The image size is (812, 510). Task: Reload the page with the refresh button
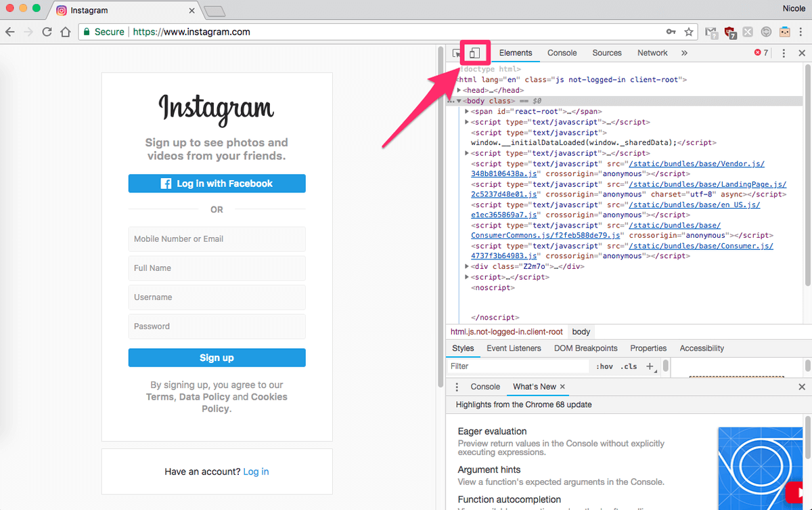pos(47,32)
